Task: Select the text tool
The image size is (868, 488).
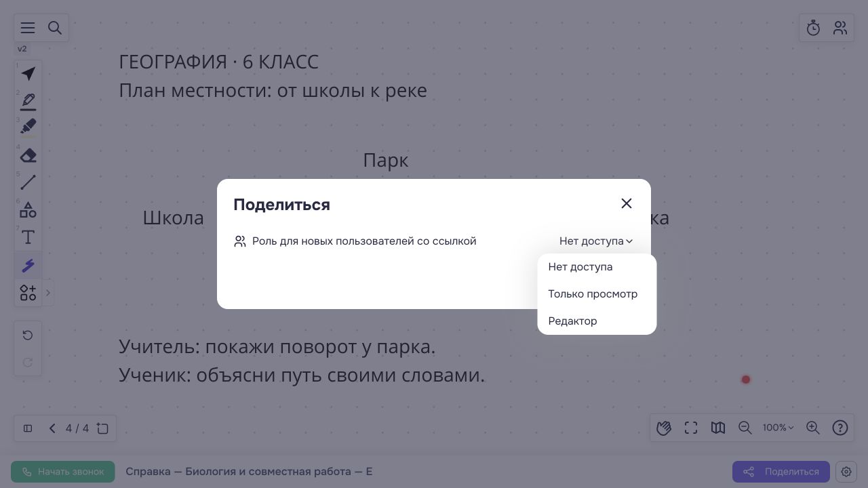Action: [28, 237]
